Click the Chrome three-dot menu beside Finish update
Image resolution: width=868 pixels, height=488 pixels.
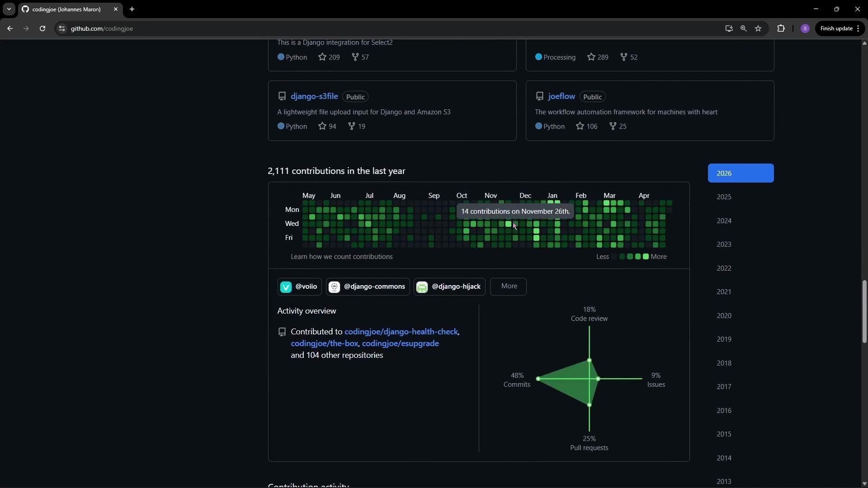(858, 28)
